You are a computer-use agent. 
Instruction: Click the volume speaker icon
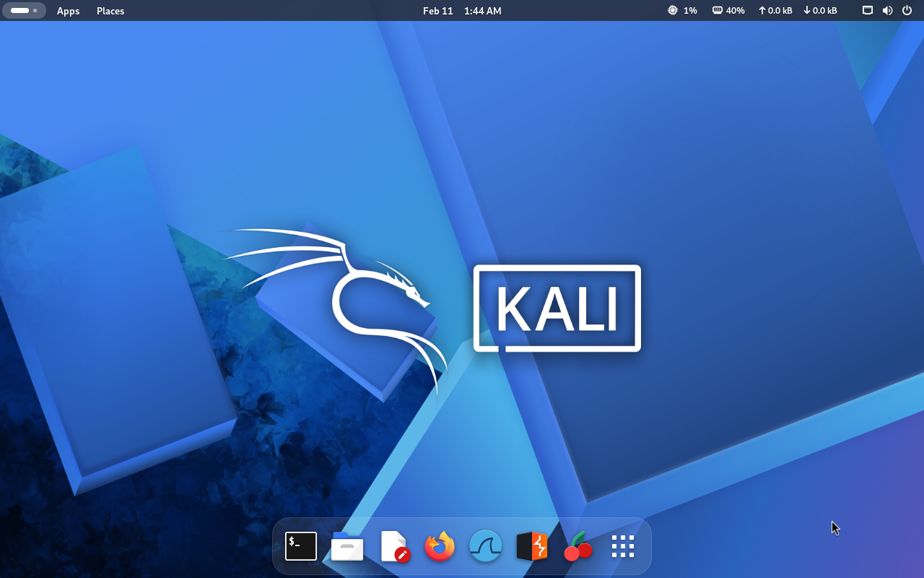point(887,11)
